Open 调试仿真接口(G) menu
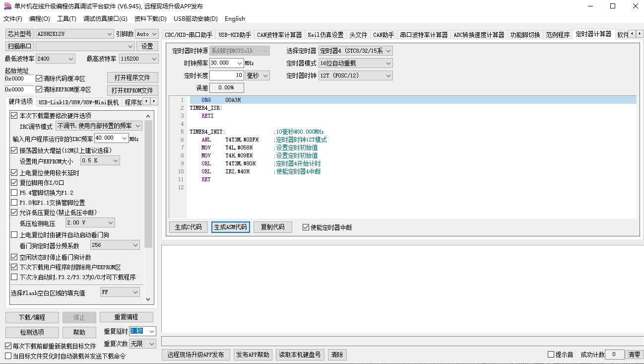 [x=105, y=19]
